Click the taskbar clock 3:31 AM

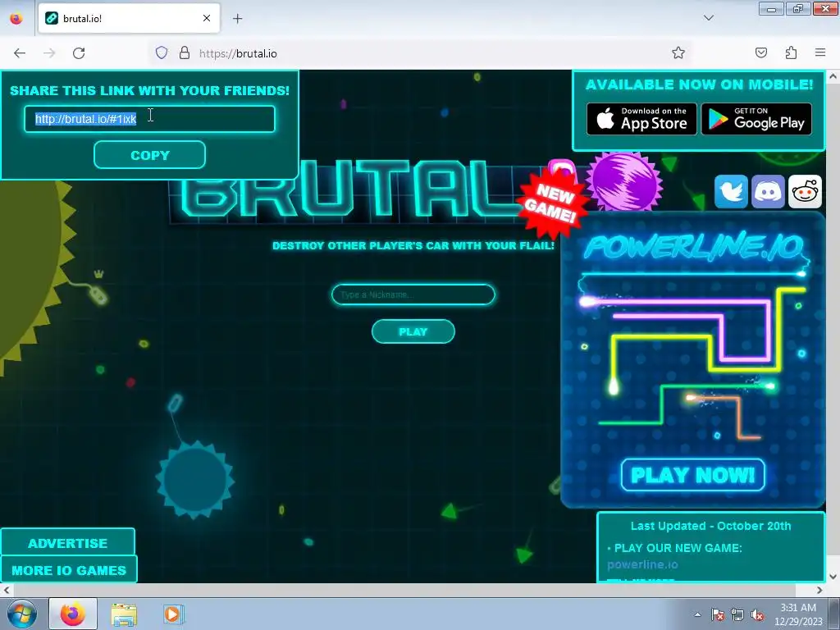798,608
